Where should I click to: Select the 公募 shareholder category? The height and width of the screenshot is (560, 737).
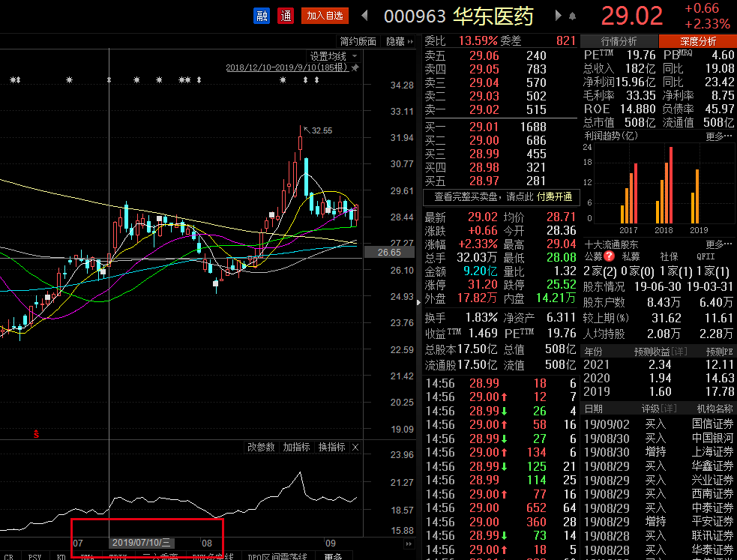tap(593, 256)
